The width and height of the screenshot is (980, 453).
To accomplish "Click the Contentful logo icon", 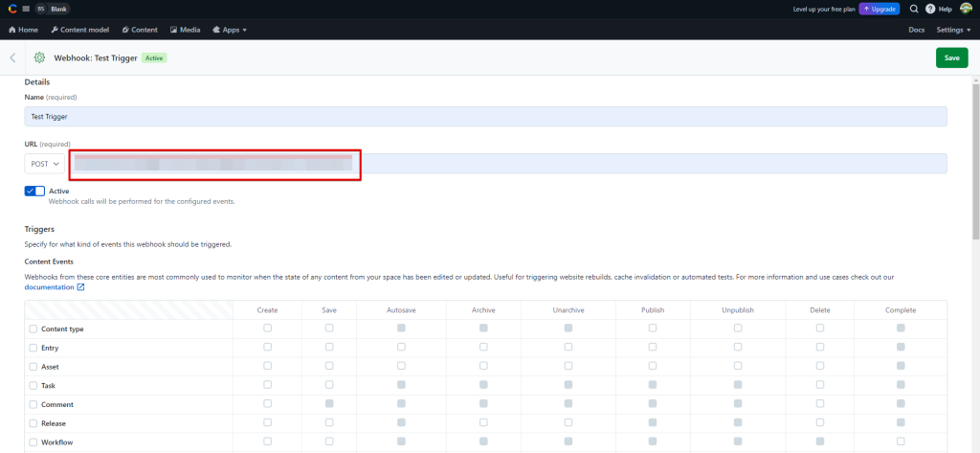I will pos(11,9).
